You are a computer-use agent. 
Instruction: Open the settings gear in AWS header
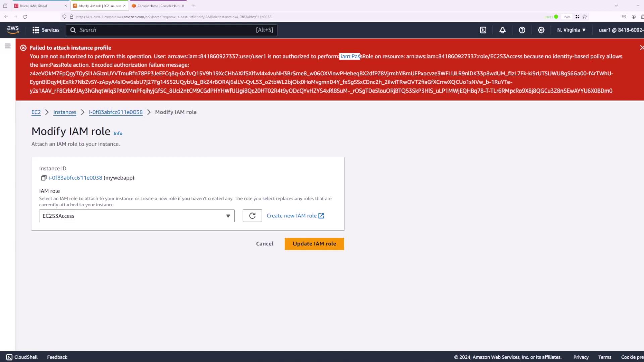541,30
